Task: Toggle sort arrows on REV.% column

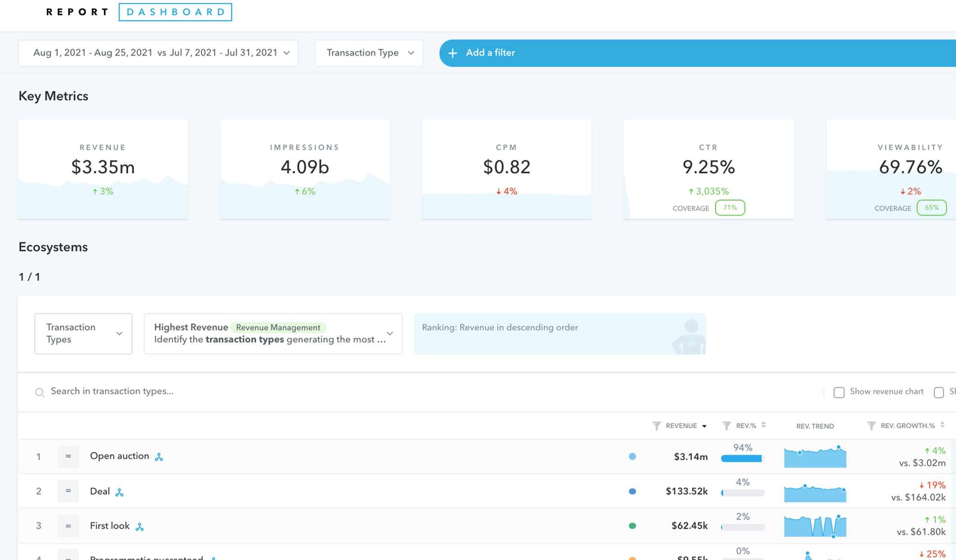Action: (x=764, y=425)
